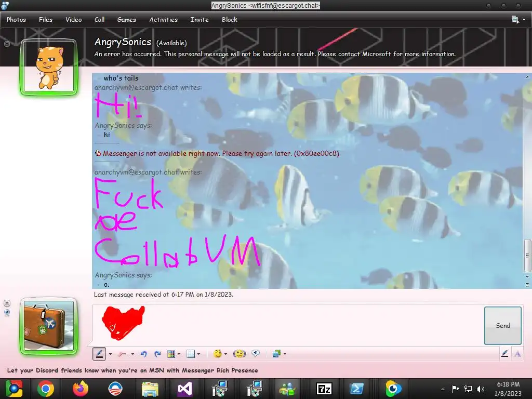Screen dimensions: 532x399
Task: Choose the ink grid background icon
Action: pos(191,354)
